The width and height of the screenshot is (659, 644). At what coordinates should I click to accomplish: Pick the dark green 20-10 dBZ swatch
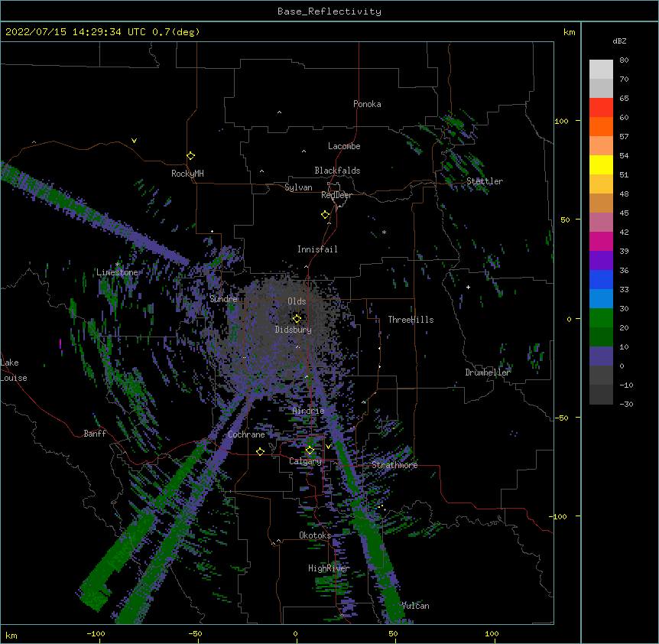tap(601, 337)
